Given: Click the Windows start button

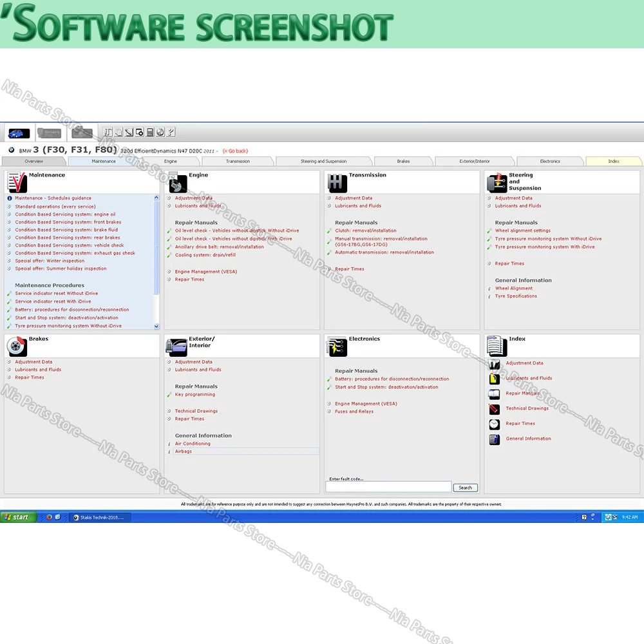Looking at the screenshot, I should [19, 517].
